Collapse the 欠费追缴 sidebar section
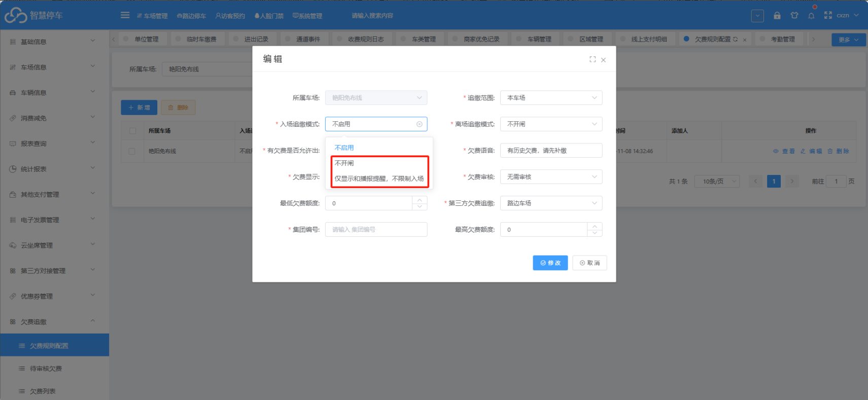 (54, 321)
